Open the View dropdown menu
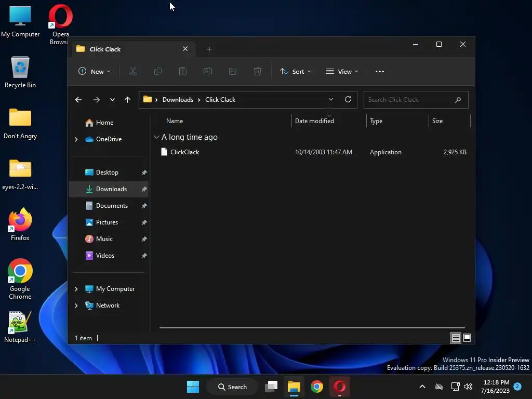The height and width of the screenshot is (399, 532). [x=342, y=71]
